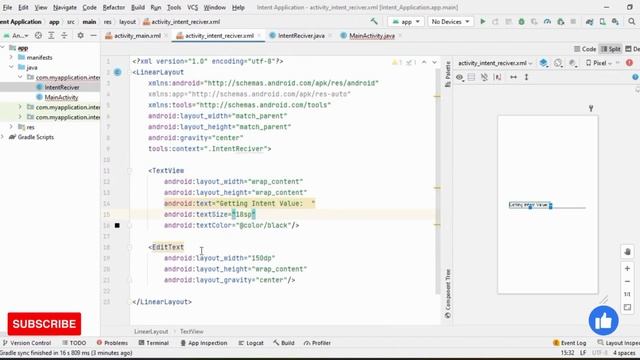Viewport: 640px width, 360px height.
Task: Switch editor to Split view mode
Action: tap(610, 49)
